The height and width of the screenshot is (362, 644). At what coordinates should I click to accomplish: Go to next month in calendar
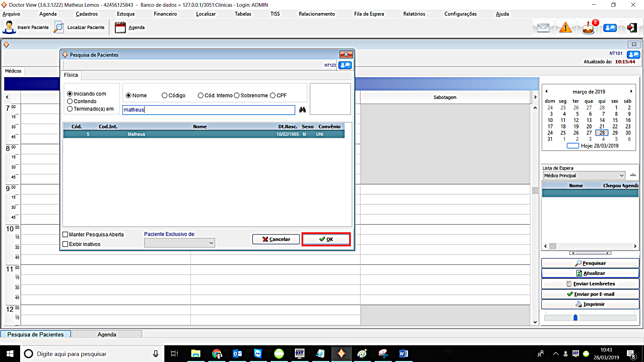631,92
